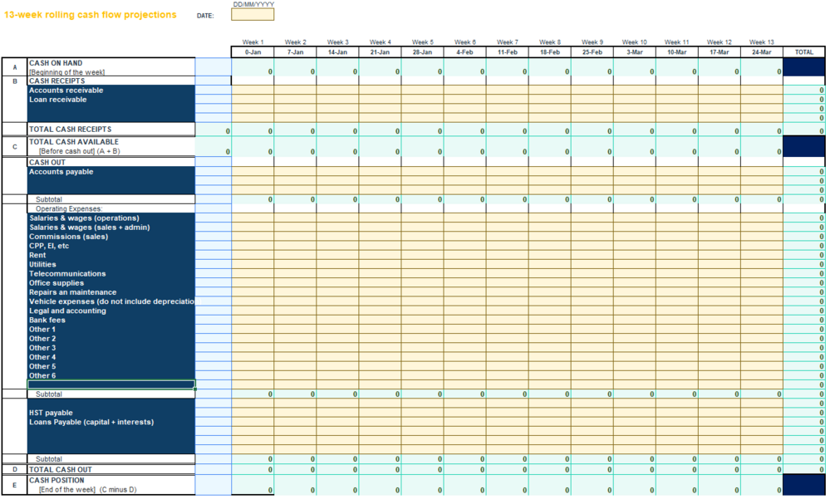Select the 'TOTAL CASH AVAILABLE' row label
The image size is (835, 504).
point(73,142)
